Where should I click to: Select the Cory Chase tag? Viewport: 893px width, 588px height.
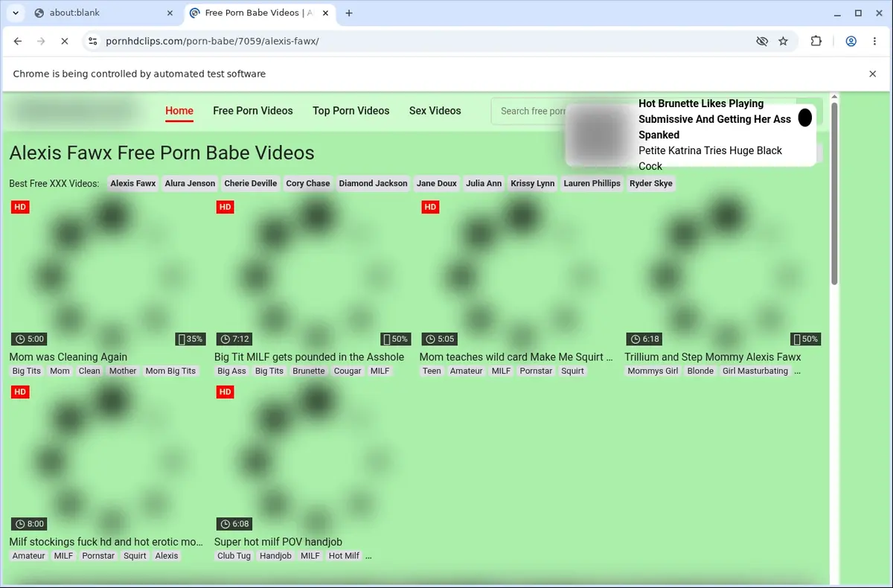[x=308, y=183]
